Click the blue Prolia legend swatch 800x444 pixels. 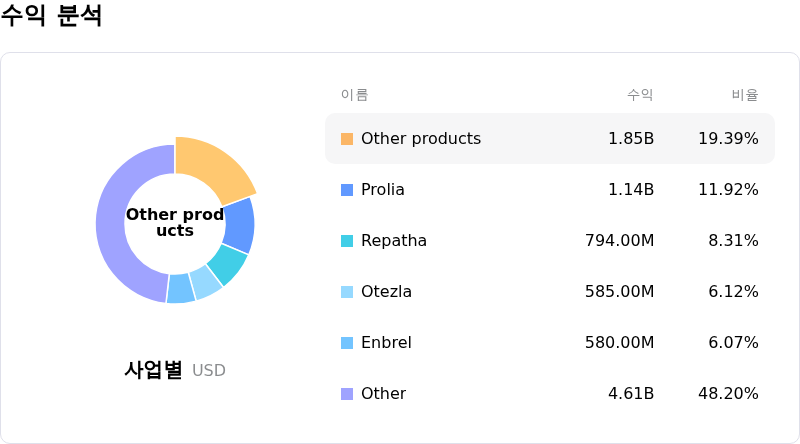(347, 190)
